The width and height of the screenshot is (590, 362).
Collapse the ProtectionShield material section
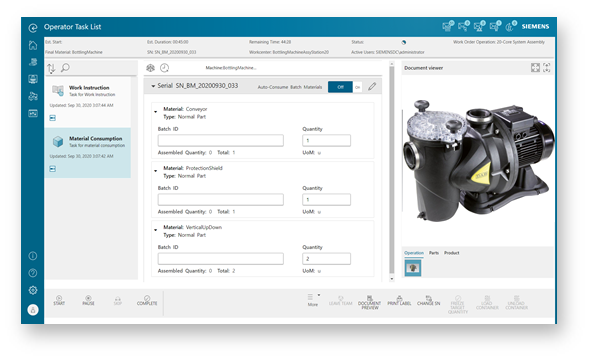[155, 171]
